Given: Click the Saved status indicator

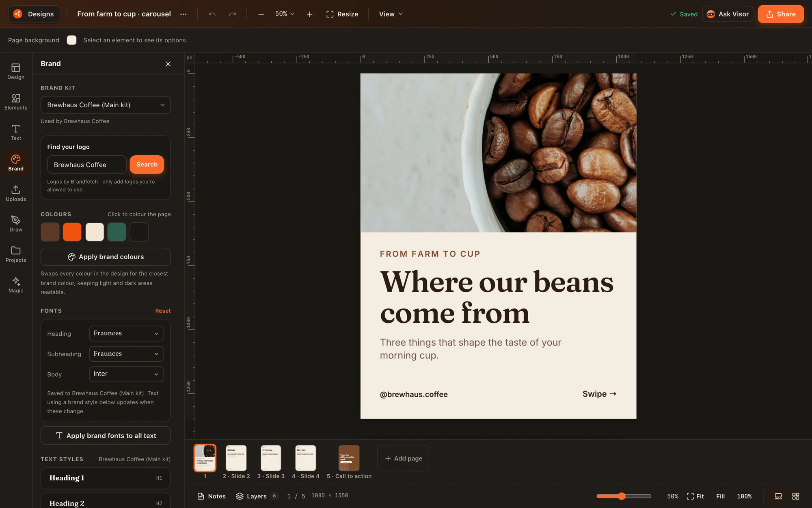Looking at the screenshot, I should click(684, 14).
